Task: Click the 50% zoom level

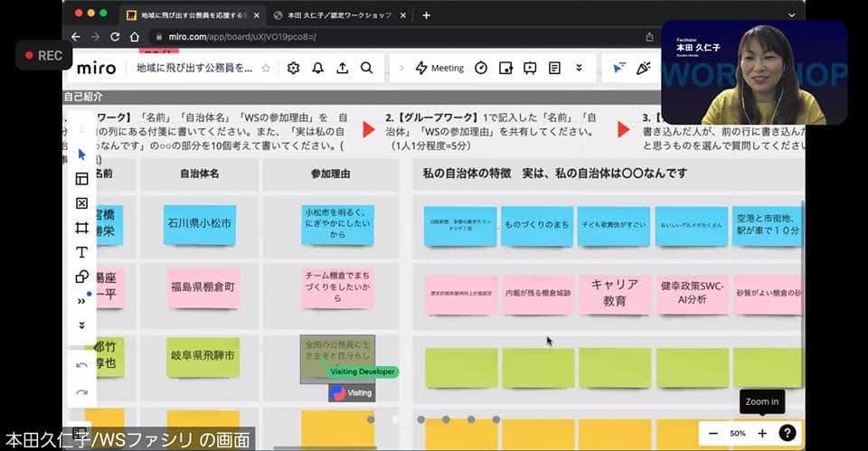Action: [x=738, y=433]
